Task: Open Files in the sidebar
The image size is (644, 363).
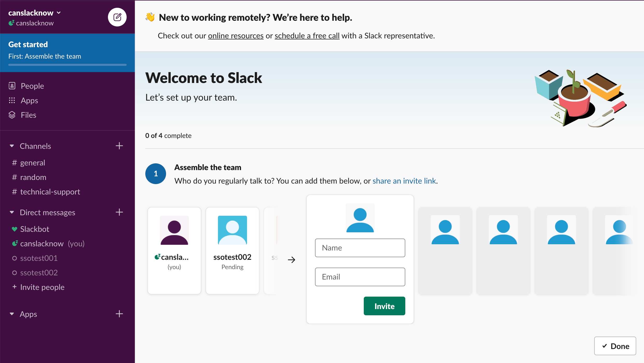Action: point(29,115)
